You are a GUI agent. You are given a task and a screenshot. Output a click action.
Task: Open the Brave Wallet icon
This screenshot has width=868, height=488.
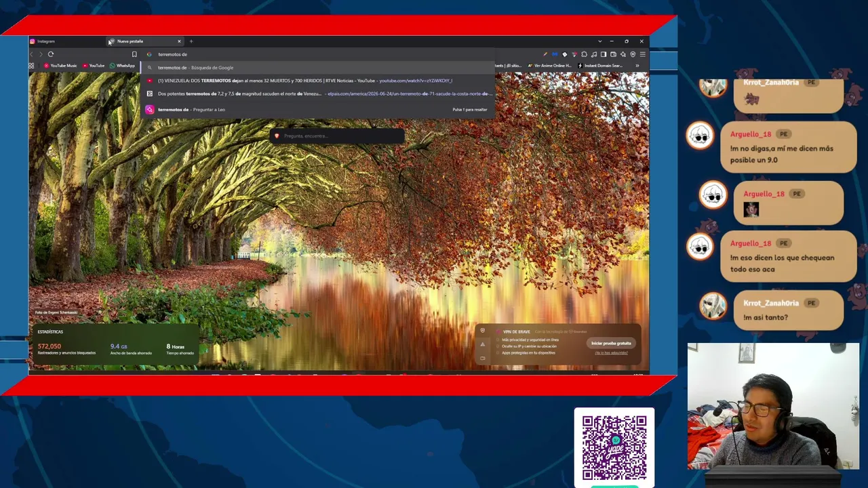[x=613, y=54]
